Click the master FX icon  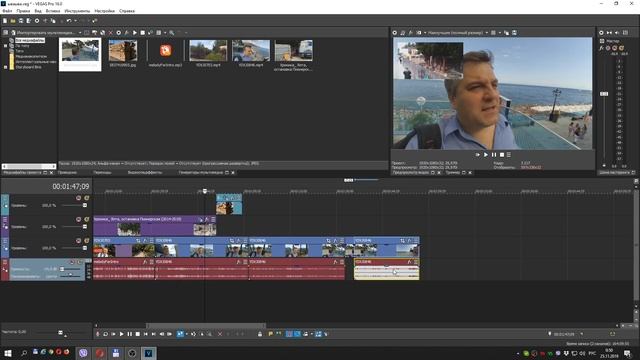pyautogui.click(x=601, y=48)
